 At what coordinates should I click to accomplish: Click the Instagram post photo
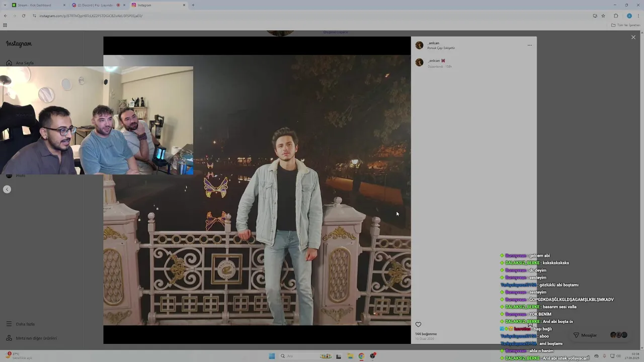(x=257, y=190)
